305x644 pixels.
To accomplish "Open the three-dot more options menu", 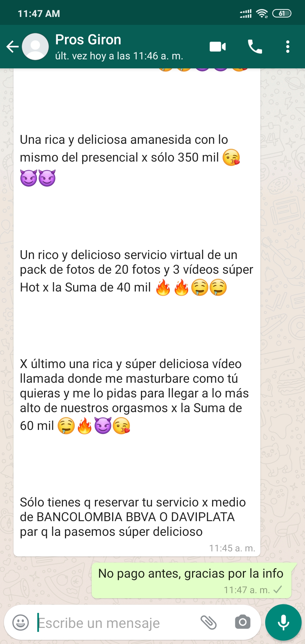I will [287, 47].
